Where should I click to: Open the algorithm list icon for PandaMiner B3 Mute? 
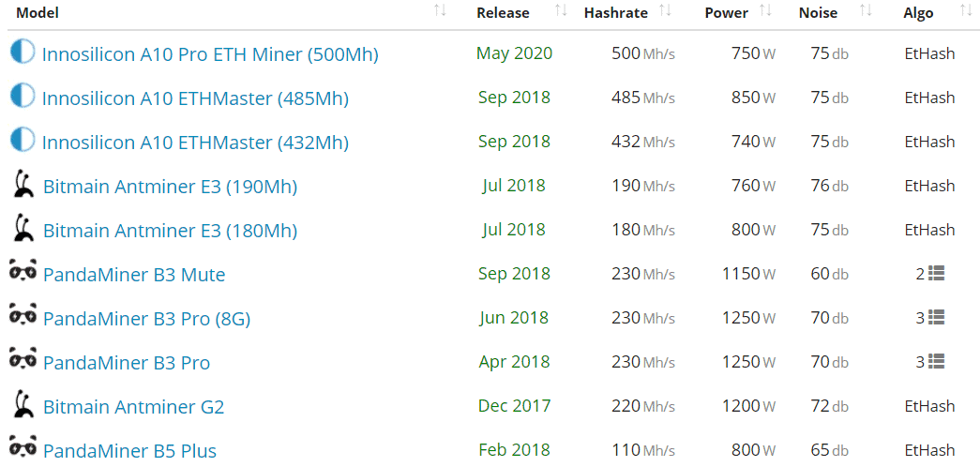click(936, 274)
